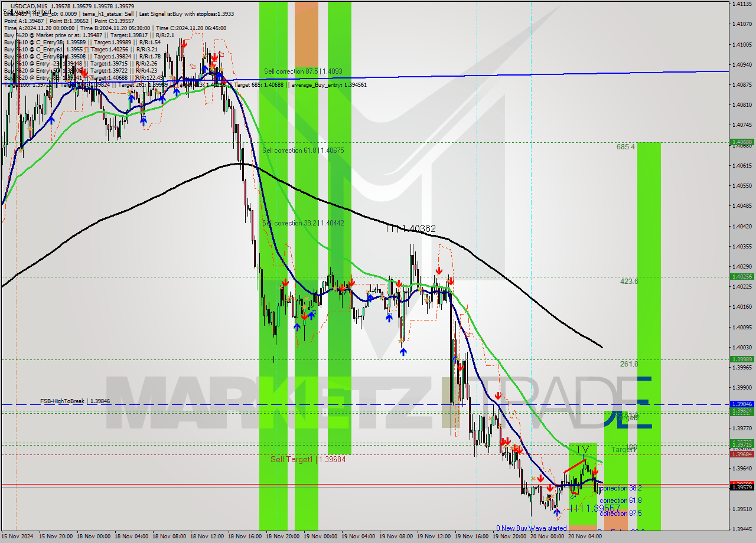
Task: Click the '20 Nov 04:00' time axis label
Action: [585, 537]
